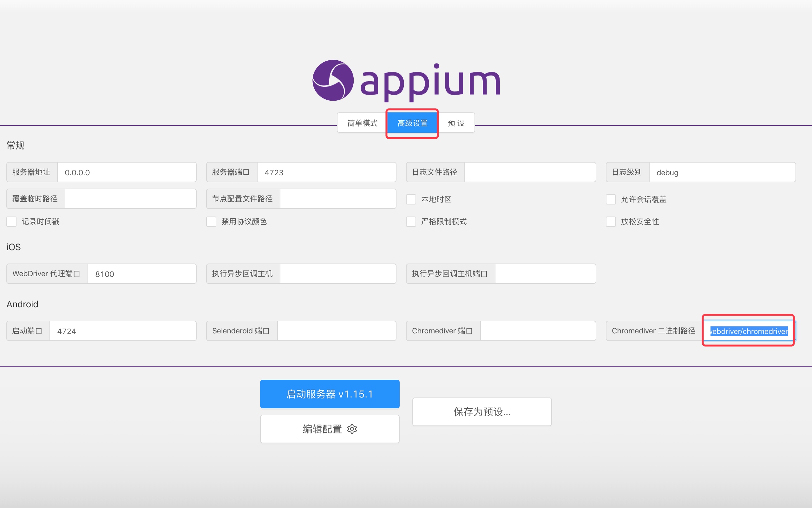Click the Appium logo icon

click(x=333, y=80)
